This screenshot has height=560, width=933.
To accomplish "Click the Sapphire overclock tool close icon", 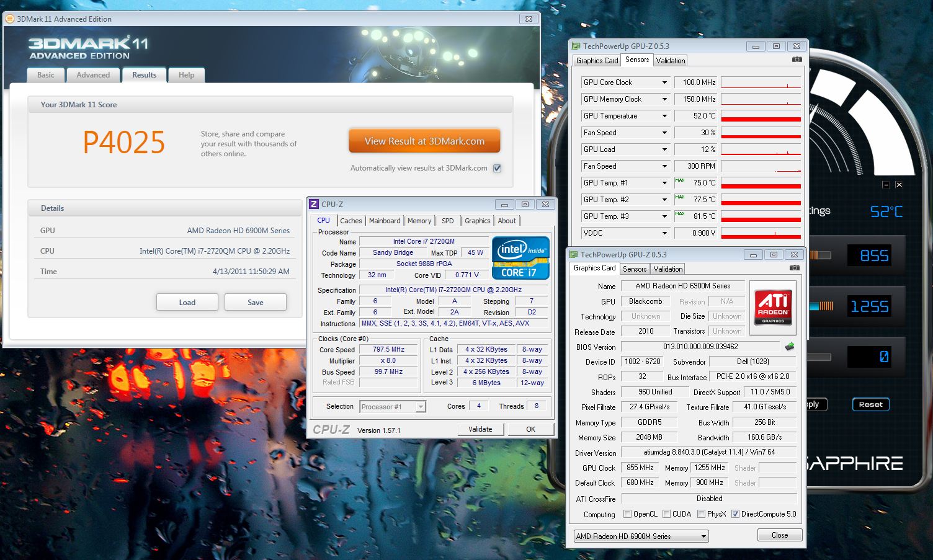I will [x=899, y=185].
